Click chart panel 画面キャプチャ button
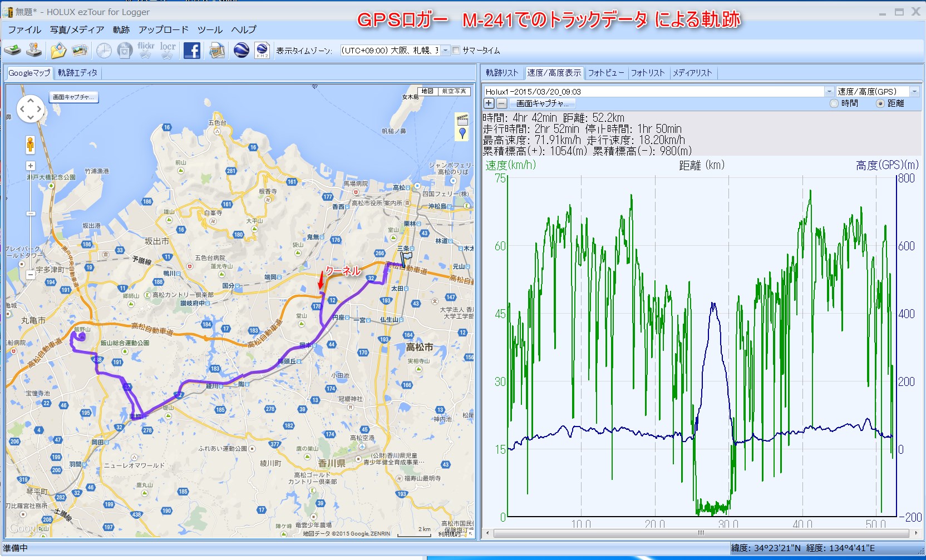 click(x=541, y=103)
